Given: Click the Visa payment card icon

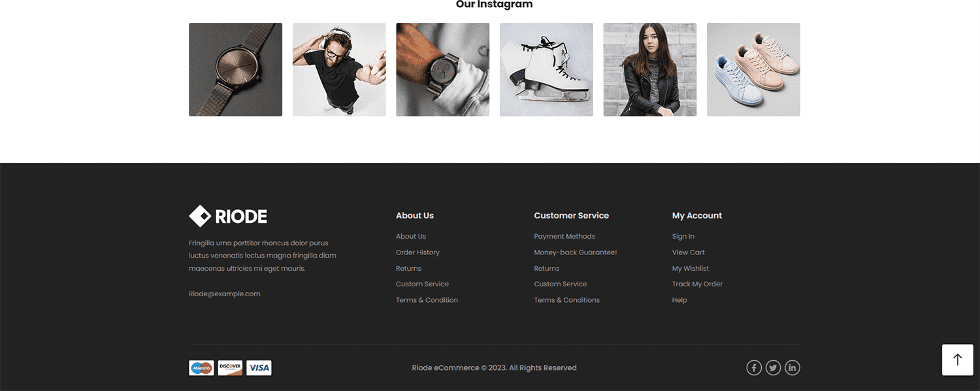Looking at the screenshot, I should point(259,367).
